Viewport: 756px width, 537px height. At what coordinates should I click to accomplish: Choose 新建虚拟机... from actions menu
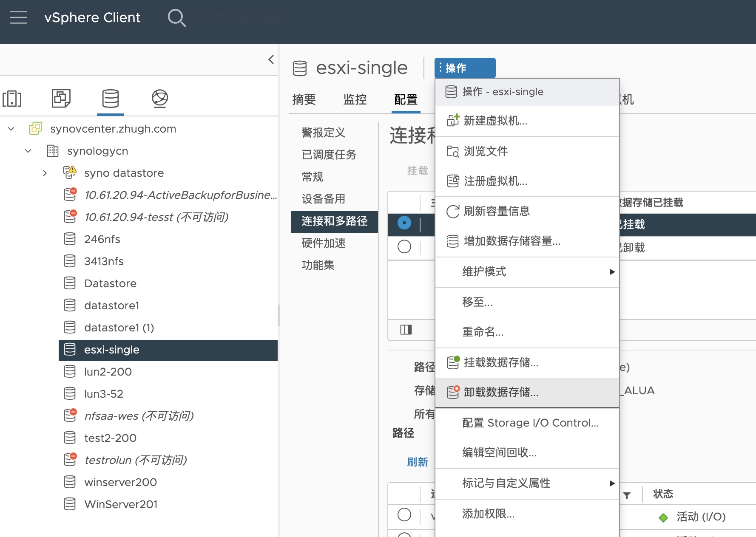pyautogui.click(x=527, y=121)
